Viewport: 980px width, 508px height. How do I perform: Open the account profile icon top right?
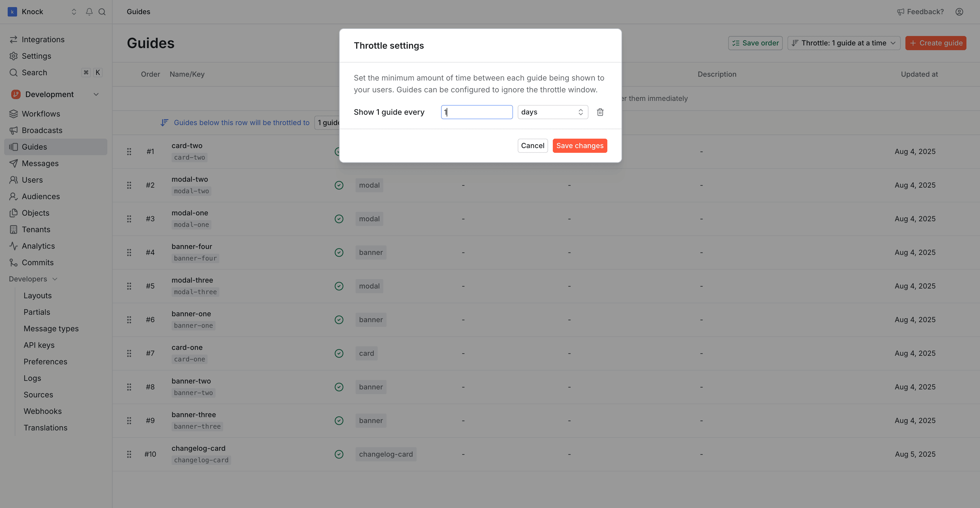[959, 12]
